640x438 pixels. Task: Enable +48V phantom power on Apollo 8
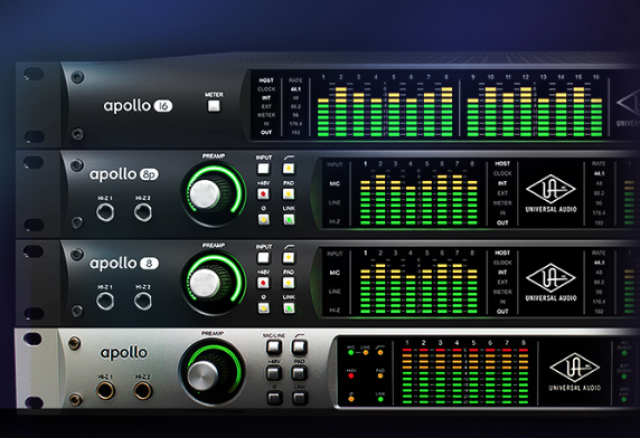point(263,283)
